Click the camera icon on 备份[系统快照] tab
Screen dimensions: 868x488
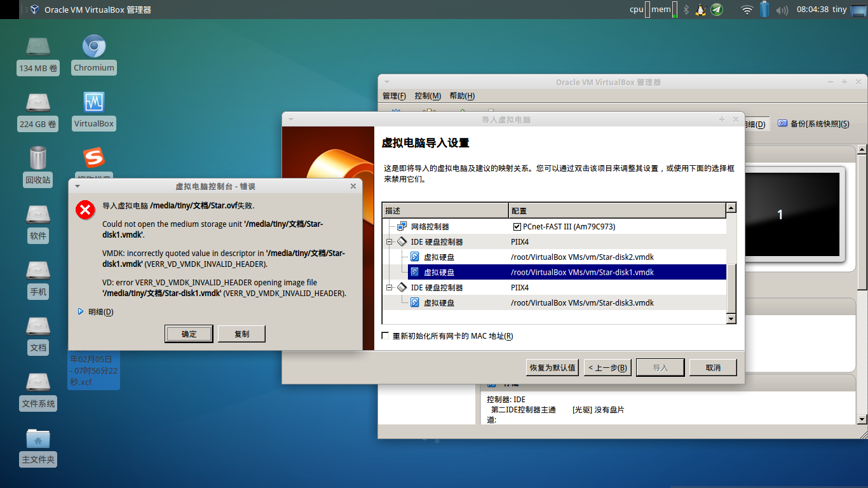coord(783,123)
